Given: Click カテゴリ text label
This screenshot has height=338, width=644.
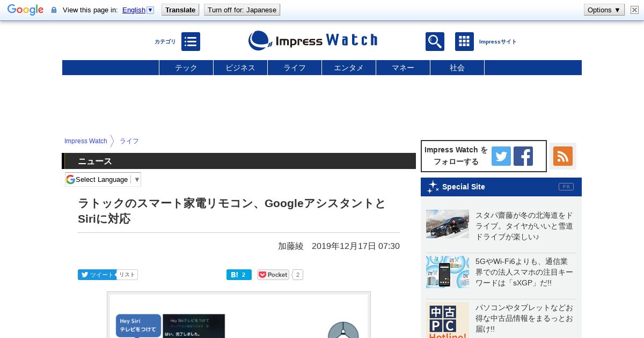Looking at the screenshot, I should 165,41.
